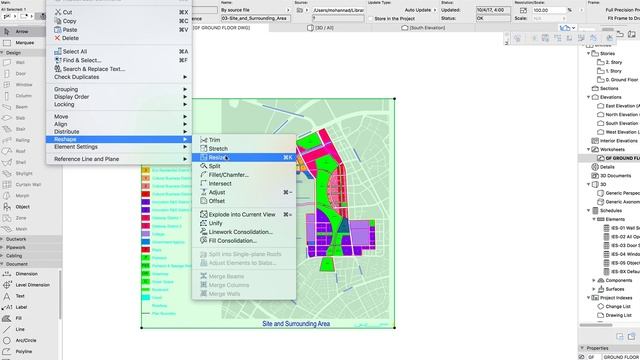Activate the Line tool icon
640x360 pixels.
[7, 329]
